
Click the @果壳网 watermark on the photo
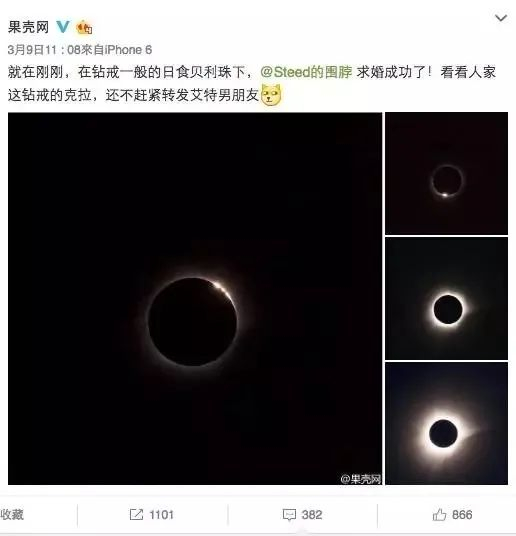[x=360, y=479]
